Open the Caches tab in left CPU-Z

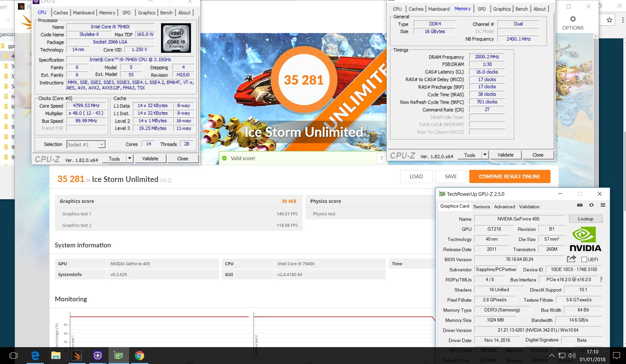click(x=61, y=12)
